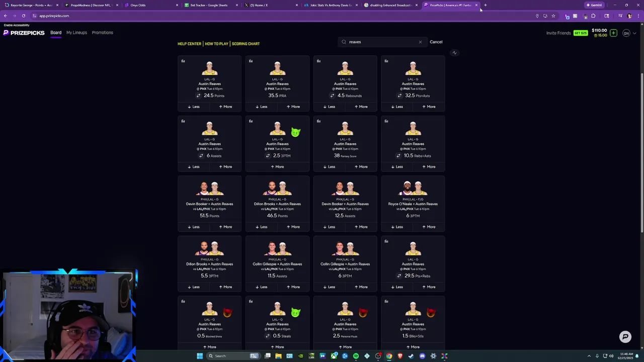Swap the line on the 32.5 Pts+Asts card

pos(400,96)
